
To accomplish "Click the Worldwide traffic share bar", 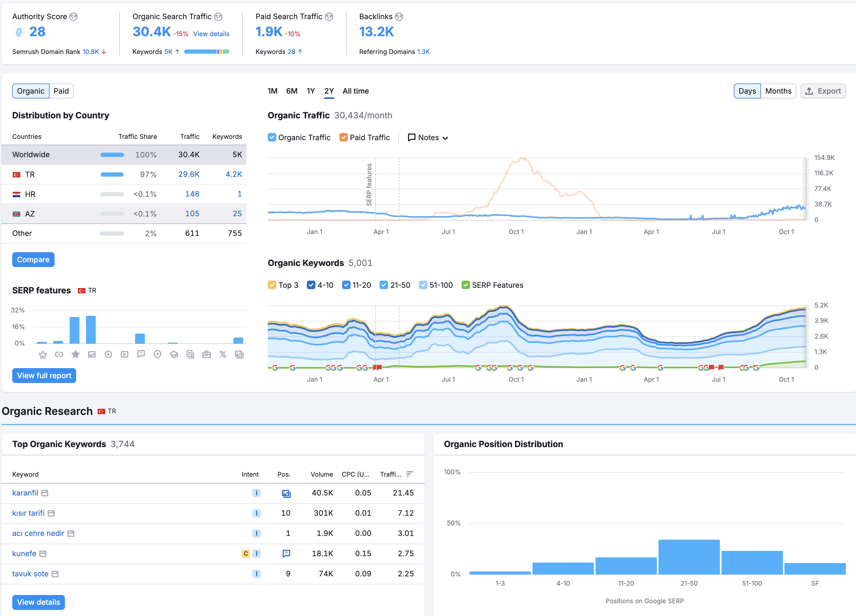I will [x=112, y=155].
